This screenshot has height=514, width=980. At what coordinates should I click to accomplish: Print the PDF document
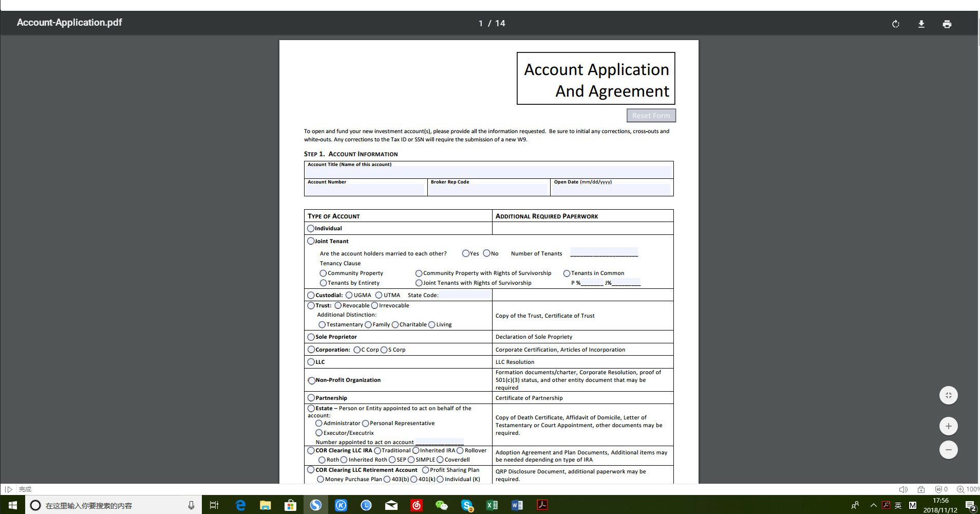947,24
